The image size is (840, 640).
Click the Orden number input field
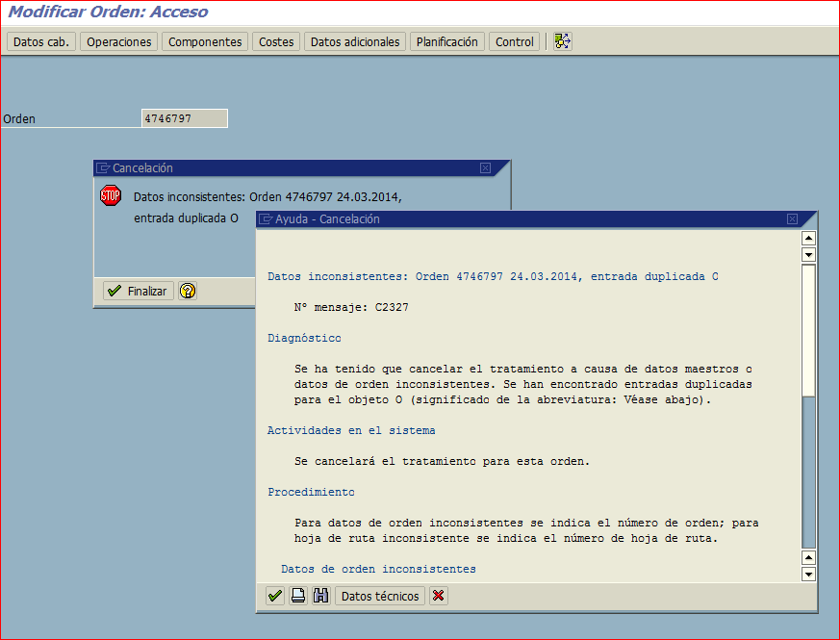coord(184,117)
